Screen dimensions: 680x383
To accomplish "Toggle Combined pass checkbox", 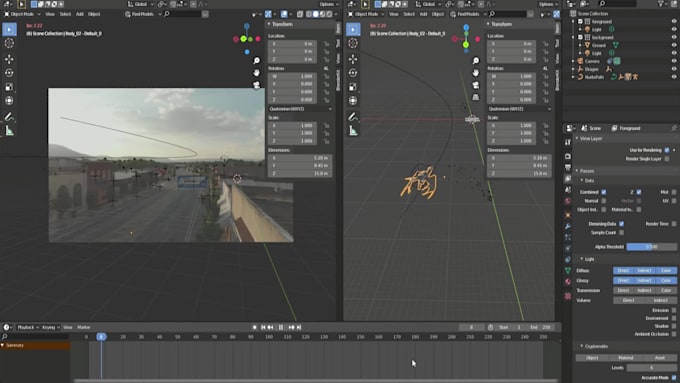I will click(604, 192).
